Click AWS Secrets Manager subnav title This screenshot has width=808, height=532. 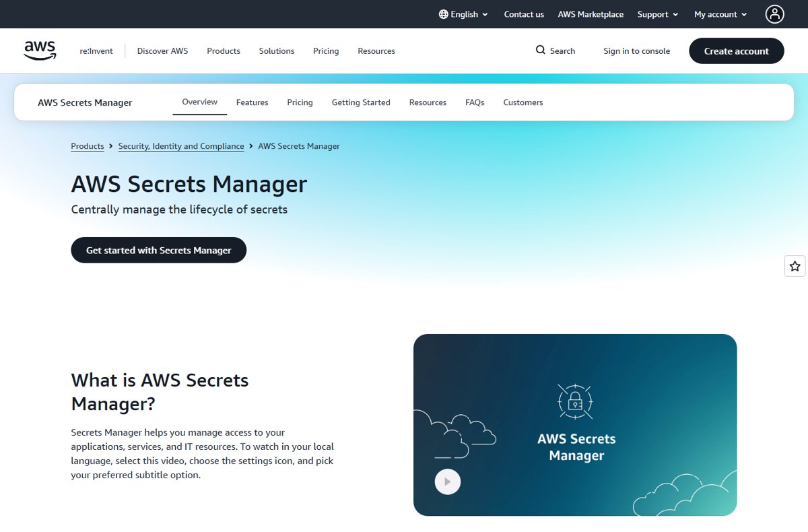[85, 102]
